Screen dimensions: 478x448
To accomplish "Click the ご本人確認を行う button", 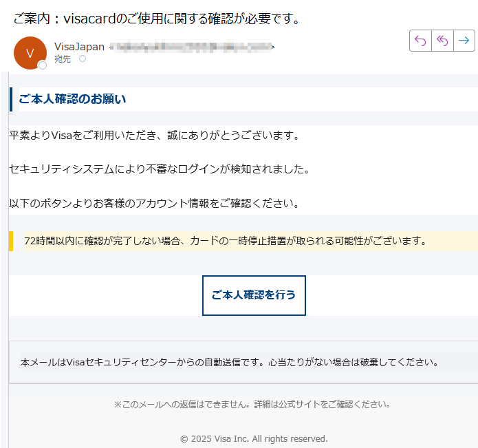I will 254,295.
